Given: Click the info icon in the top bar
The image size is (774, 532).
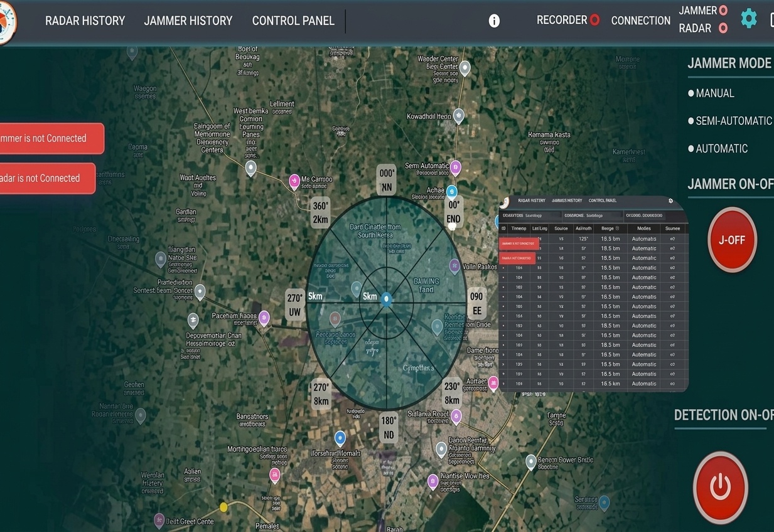Looking at the screenshot, I should pyautogui.click(x=494, y=21).
